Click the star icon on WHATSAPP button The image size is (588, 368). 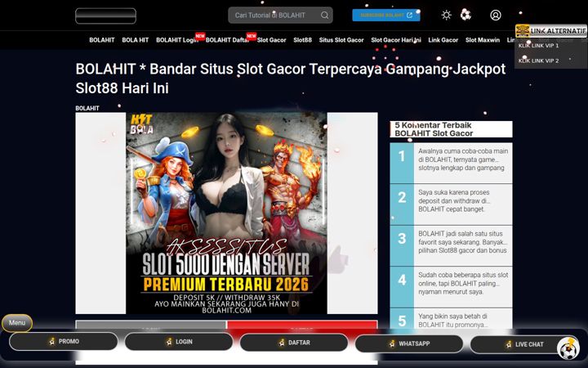click(392, 343)
